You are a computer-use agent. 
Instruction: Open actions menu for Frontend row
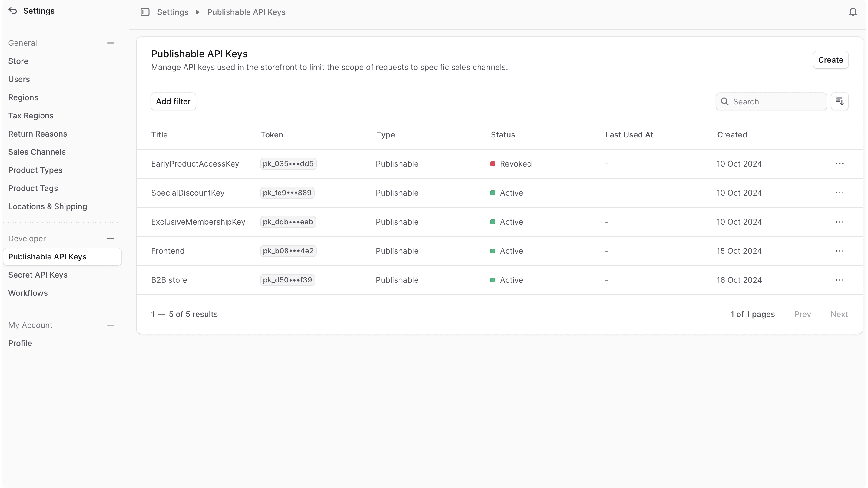point(839,251)
